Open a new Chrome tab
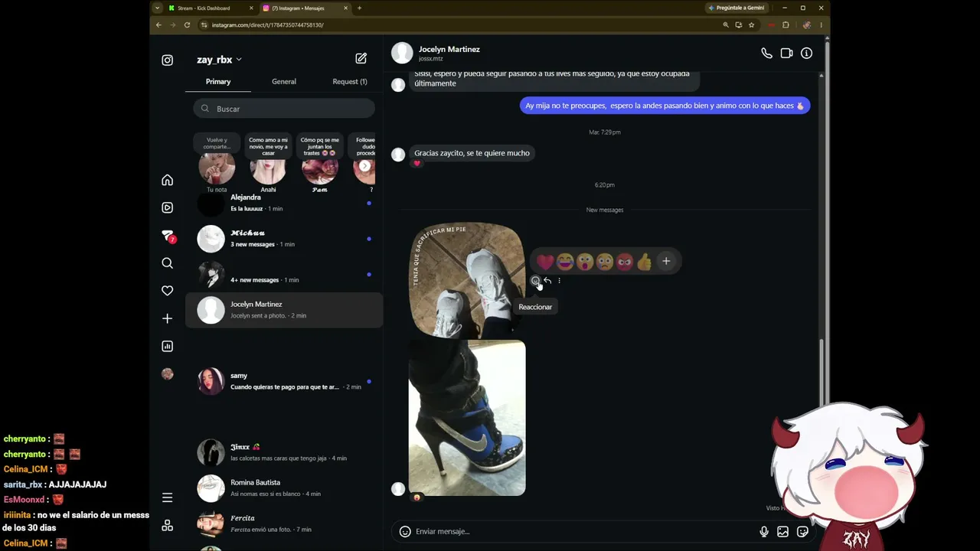 (359, 8)
